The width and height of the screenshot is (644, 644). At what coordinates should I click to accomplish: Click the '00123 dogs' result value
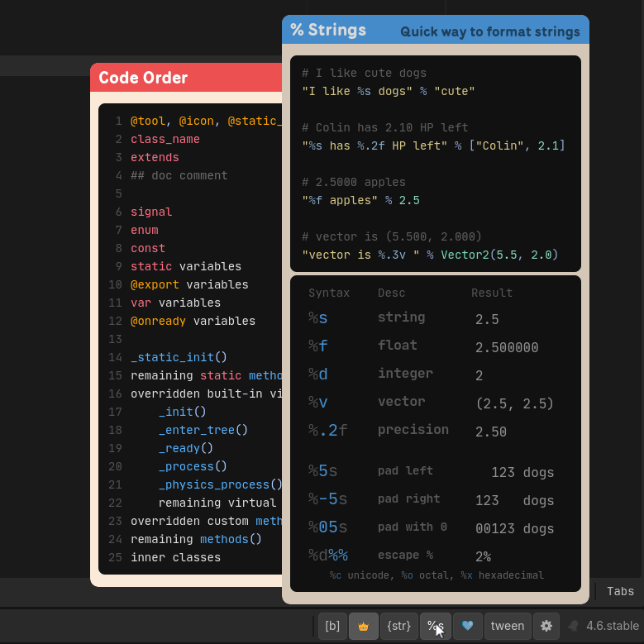(x=515, y=528)
